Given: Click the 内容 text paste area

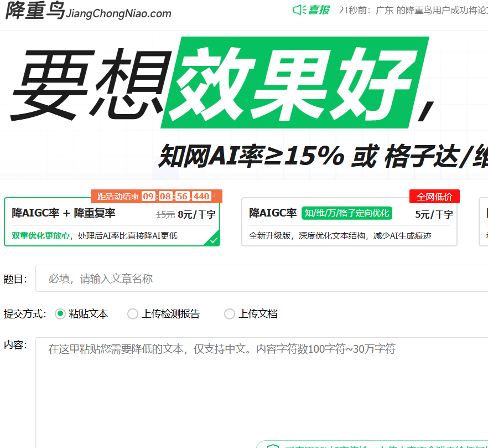Looking at the screenshot, I should (262, 393).
